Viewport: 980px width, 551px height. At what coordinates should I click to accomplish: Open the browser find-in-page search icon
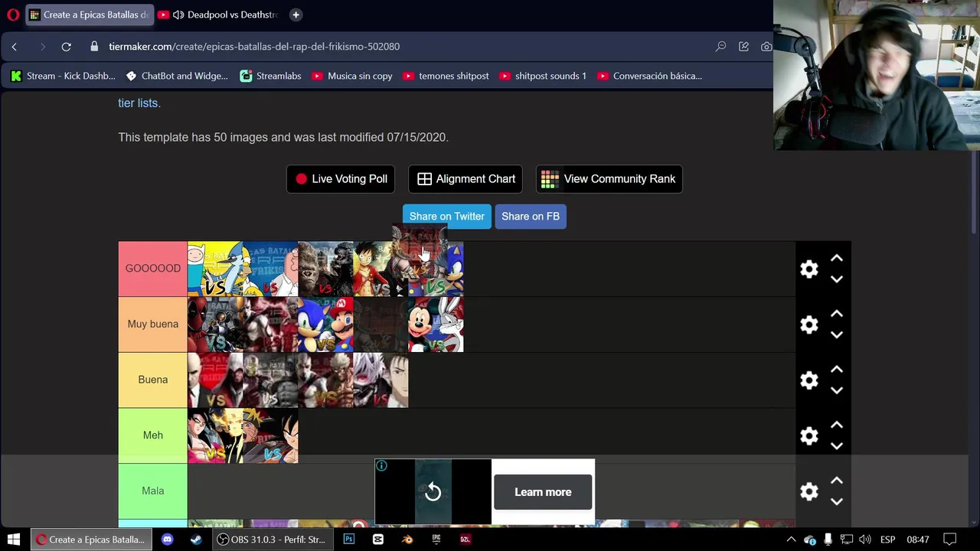[720, 47]
